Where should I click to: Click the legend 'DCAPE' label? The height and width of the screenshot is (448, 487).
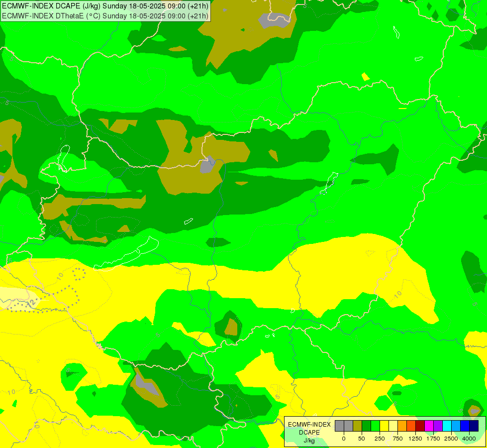[x=309, y=433]
